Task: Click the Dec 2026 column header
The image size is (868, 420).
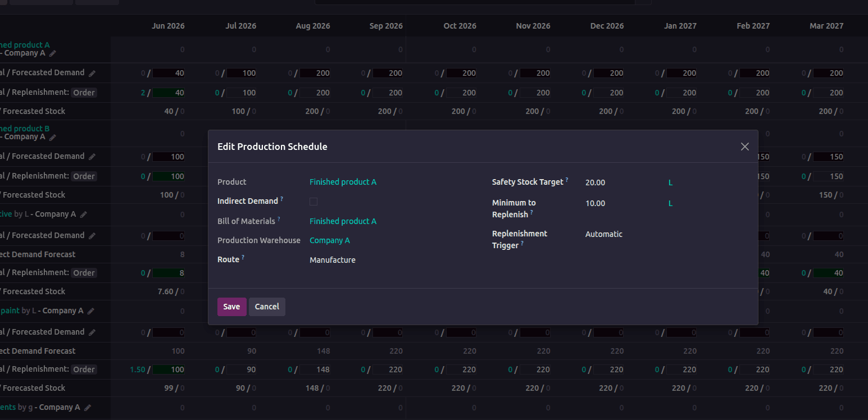Action: point(607,26)
